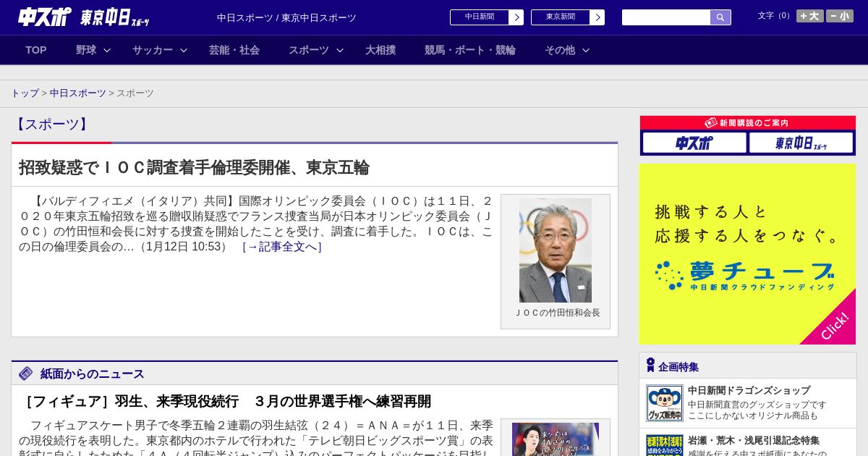The height and width of the screenshot is (456, 868).
Task: Expand the スポーツ menu chevron
Action: (340, 51)
